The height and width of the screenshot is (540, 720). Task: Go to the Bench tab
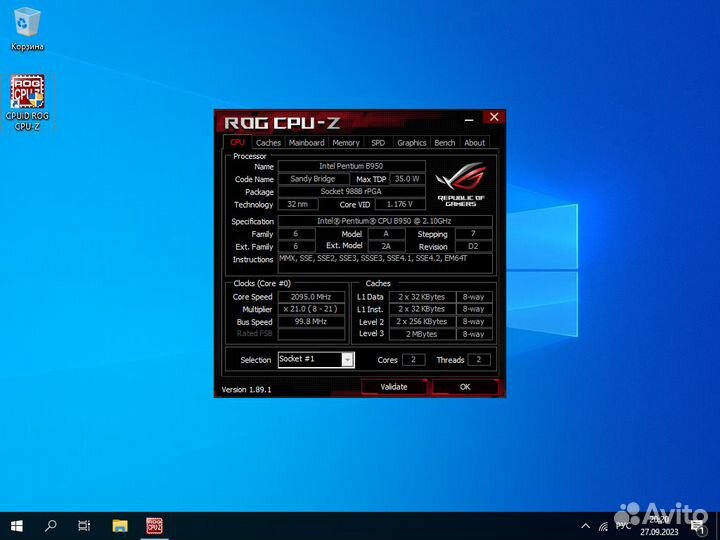(x=444, y=143)
